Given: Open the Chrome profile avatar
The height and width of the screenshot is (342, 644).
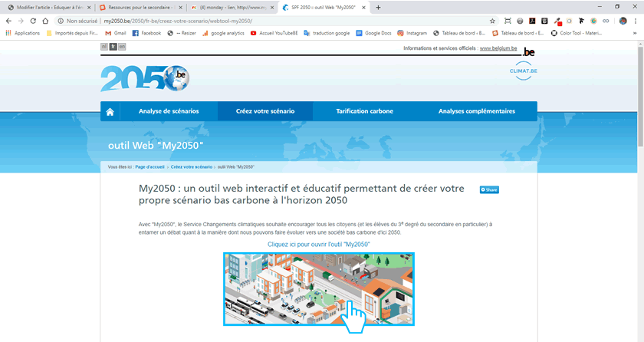Looking at the screenshot, I should tap(623, 21).
